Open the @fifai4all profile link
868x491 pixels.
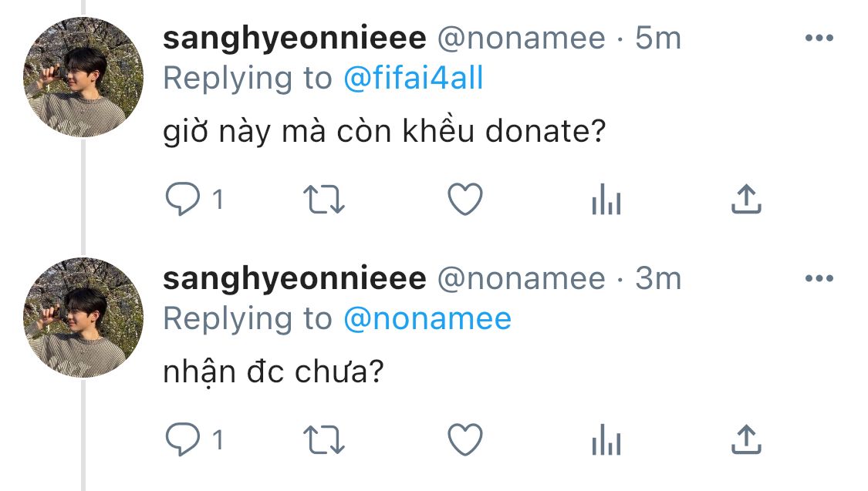pyautogui.click(x=414, y=78)
